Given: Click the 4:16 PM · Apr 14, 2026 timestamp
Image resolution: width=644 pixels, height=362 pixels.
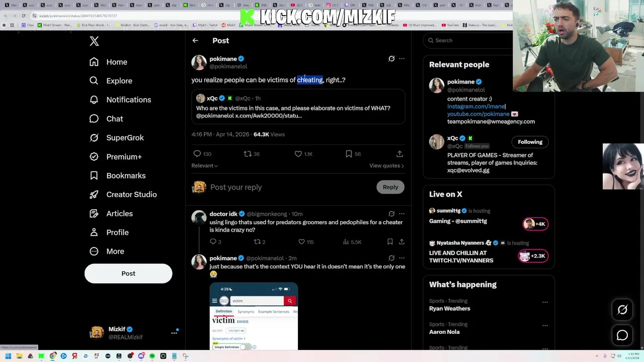Looking at the screenshot, I should [220, 135].
